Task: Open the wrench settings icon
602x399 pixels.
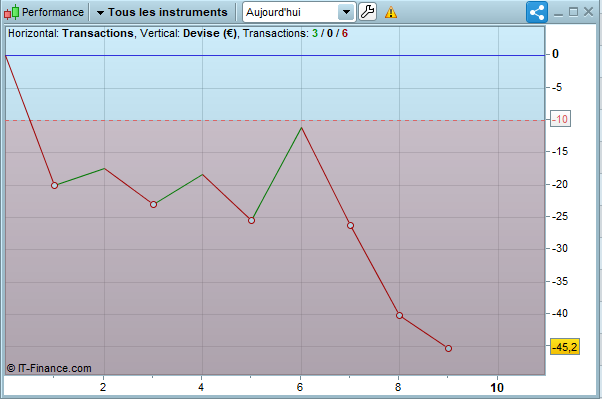Action: (367, 12)
